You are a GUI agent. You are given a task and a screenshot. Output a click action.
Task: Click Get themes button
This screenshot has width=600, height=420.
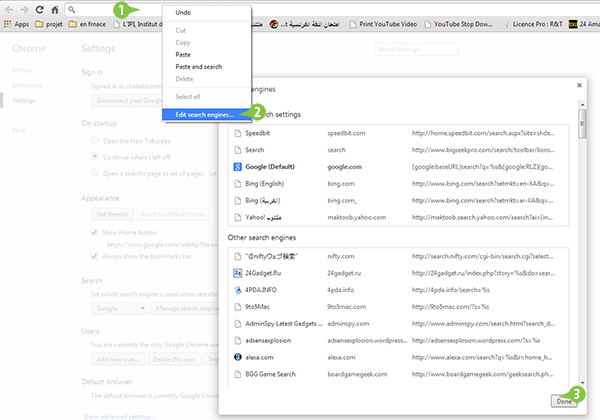[x=112, y=214]
